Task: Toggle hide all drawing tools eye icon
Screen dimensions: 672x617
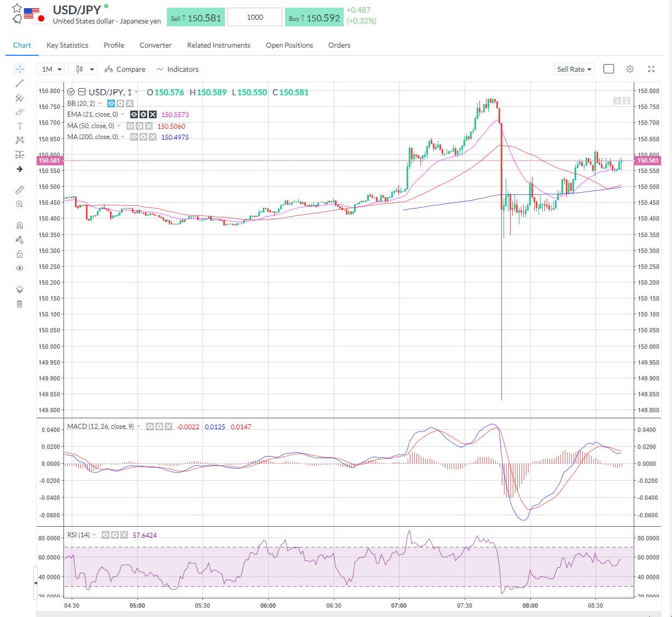Action: click(20, 268)
